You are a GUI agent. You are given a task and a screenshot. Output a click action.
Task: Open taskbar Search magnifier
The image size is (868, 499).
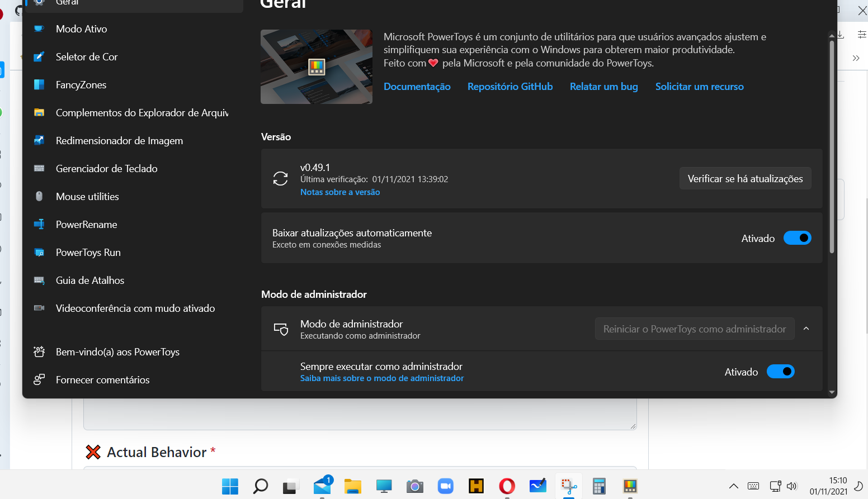(261, 486)
